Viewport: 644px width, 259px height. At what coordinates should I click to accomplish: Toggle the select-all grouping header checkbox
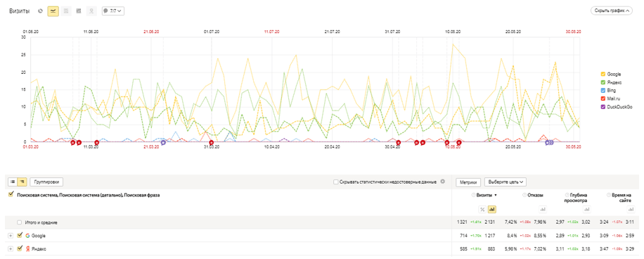coord(11,195)
